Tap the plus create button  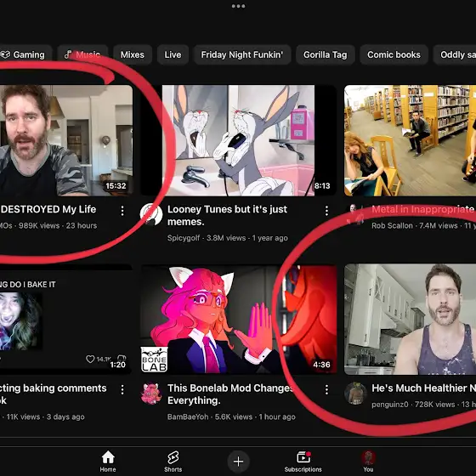tap(238, 461)
